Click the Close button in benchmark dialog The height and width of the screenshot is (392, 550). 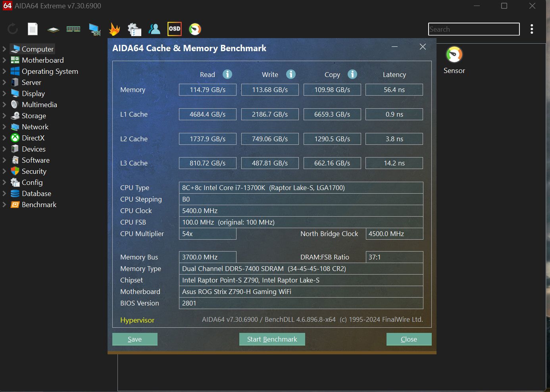coord(409,339)
